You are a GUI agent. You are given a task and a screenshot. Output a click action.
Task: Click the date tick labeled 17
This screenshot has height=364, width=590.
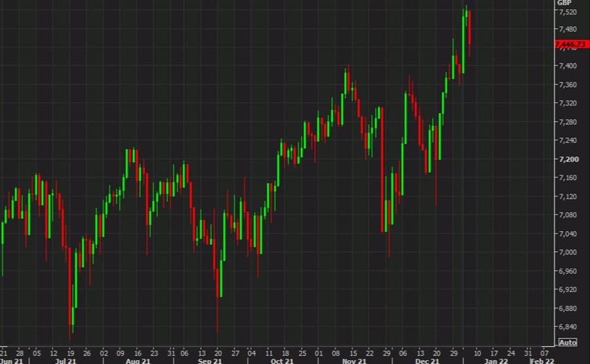click(494, 353)
